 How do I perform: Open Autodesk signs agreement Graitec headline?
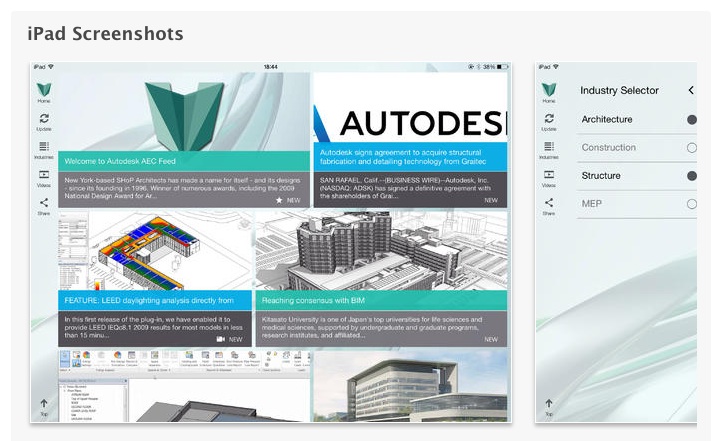[x=403, y=157]
